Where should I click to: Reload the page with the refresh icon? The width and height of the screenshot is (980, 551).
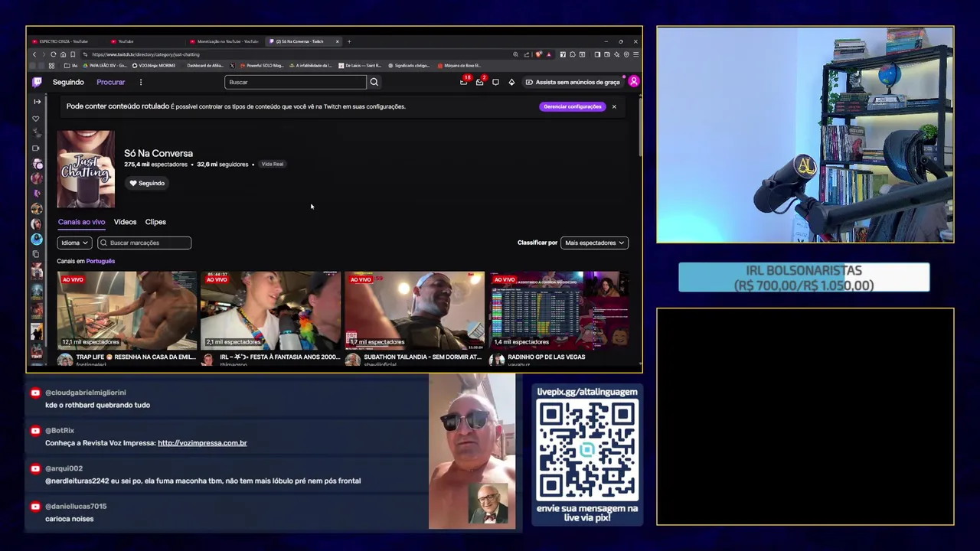pyautogui.click(x=53, y=54)
